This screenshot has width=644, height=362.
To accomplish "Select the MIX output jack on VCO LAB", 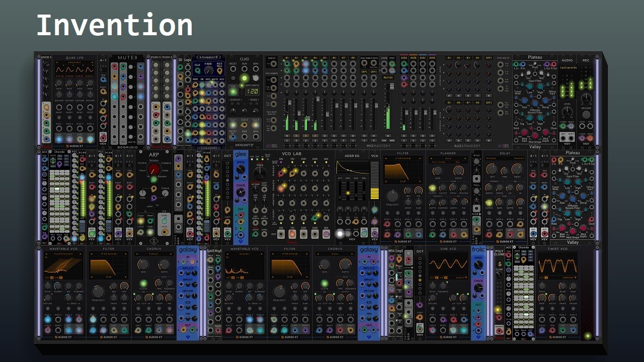I will pyautogui.click(x=326, y=234).
